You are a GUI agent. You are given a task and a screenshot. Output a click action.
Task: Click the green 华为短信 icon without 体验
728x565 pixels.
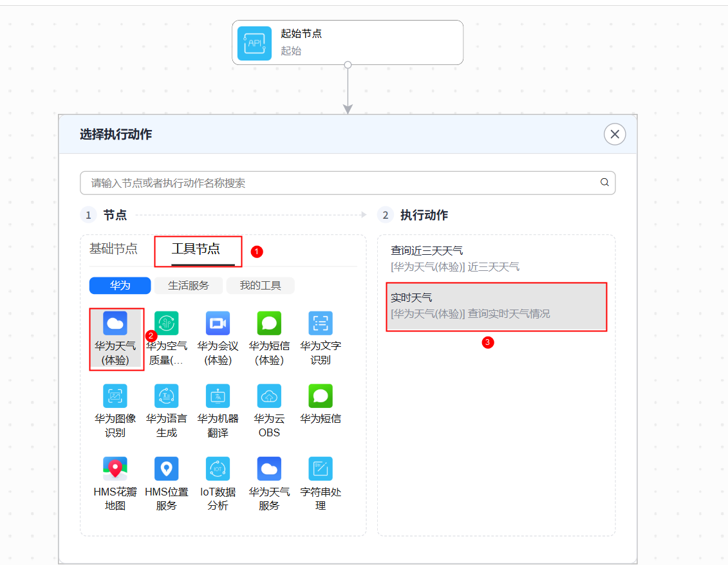pos(321,396)
